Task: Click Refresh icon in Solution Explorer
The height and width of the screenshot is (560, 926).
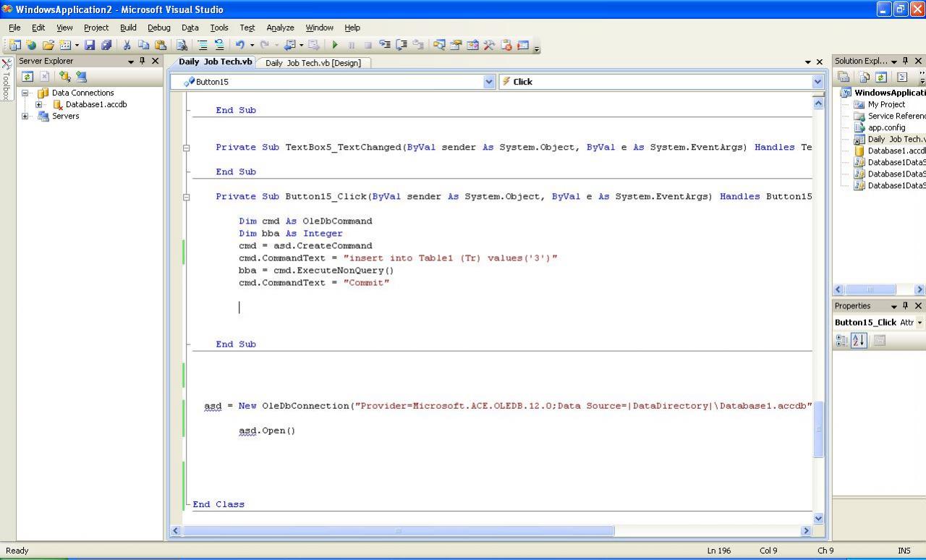Action: (881, 77)
